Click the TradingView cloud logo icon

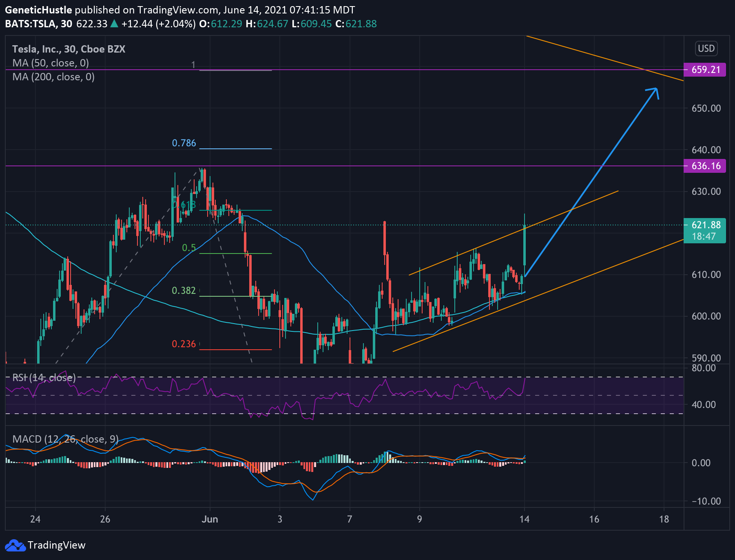coord(15,545)
